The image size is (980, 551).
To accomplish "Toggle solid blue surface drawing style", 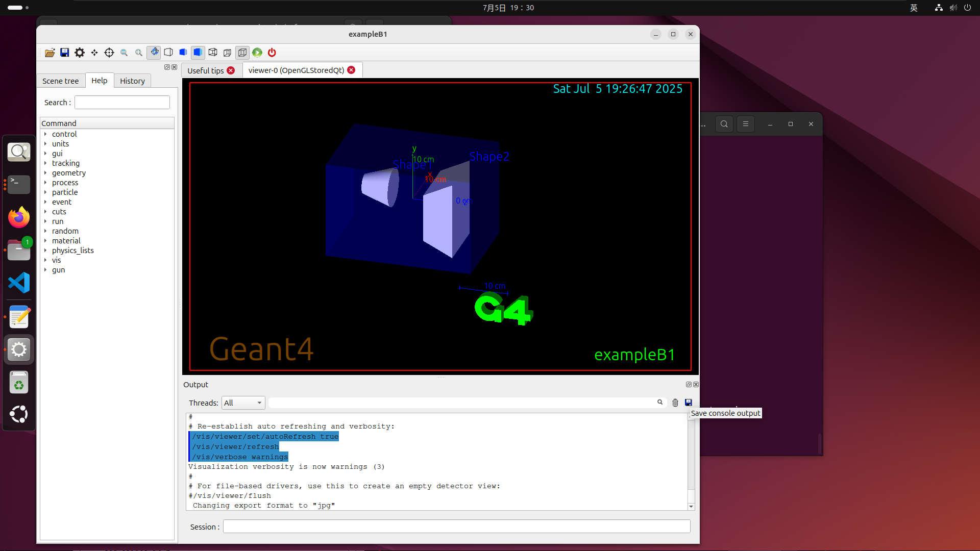I will point(198,53).
